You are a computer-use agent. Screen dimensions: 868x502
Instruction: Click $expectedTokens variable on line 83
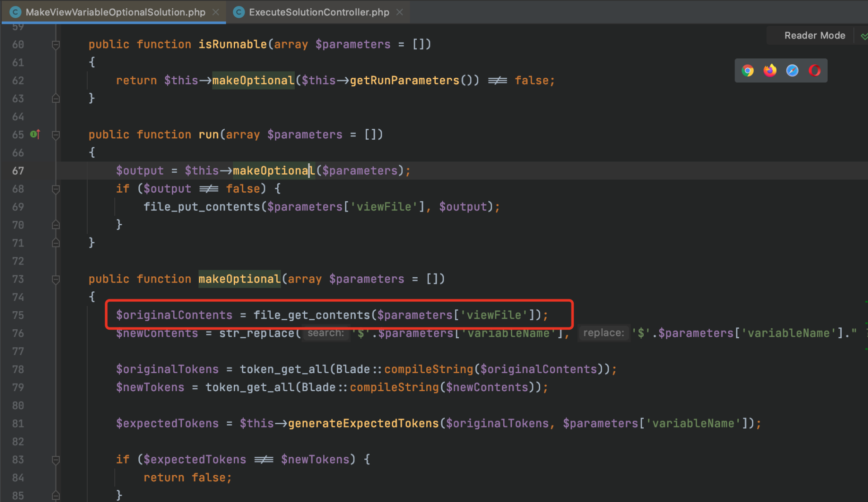point(195,459)
